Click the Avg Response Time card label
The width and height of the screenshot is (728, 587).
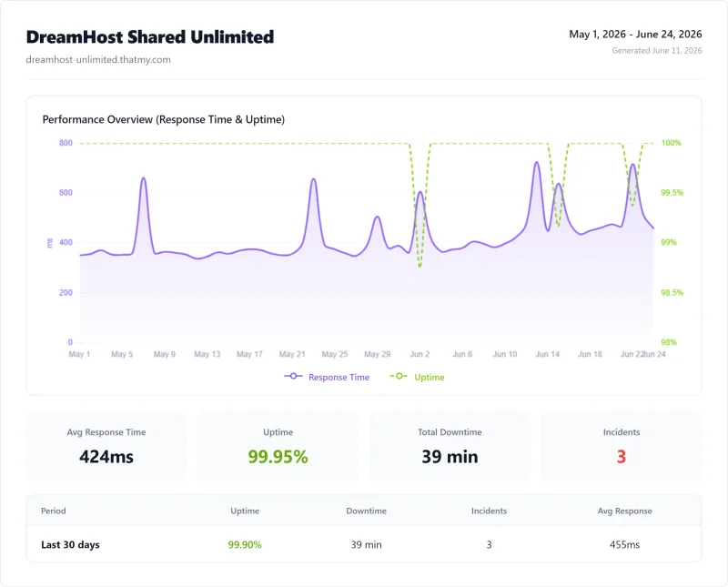click(106, 432)
